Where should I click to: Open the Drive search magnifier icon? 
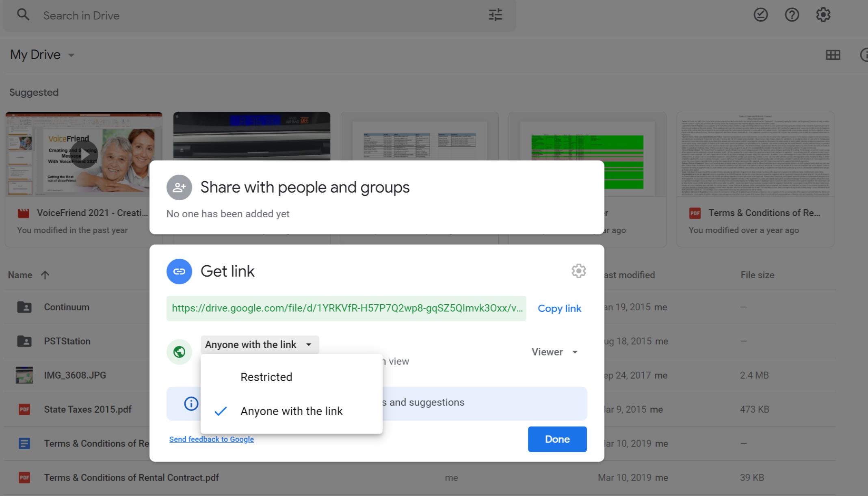click(23, 15)
